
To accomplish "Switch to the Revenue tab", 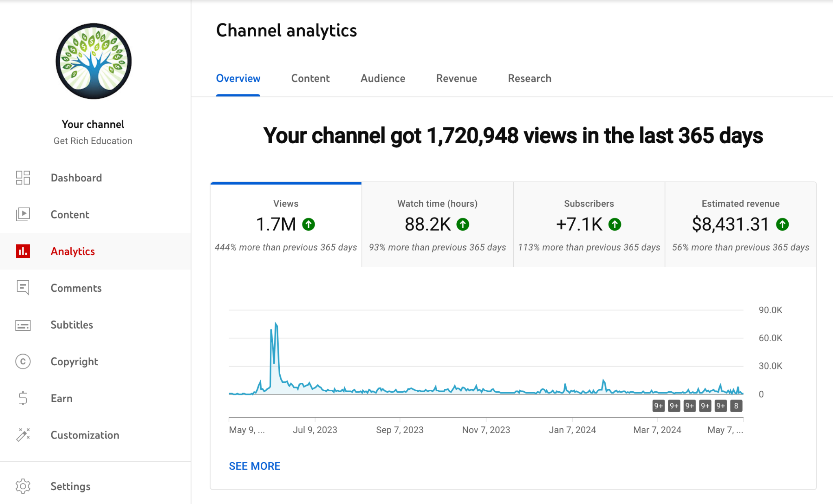I will (456, 78).
